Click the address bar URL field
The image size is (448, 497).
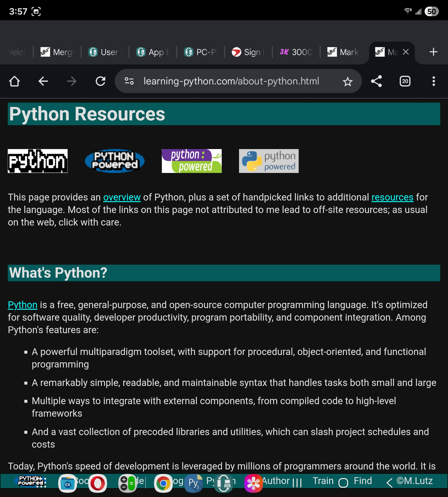[x=231, y=81]
